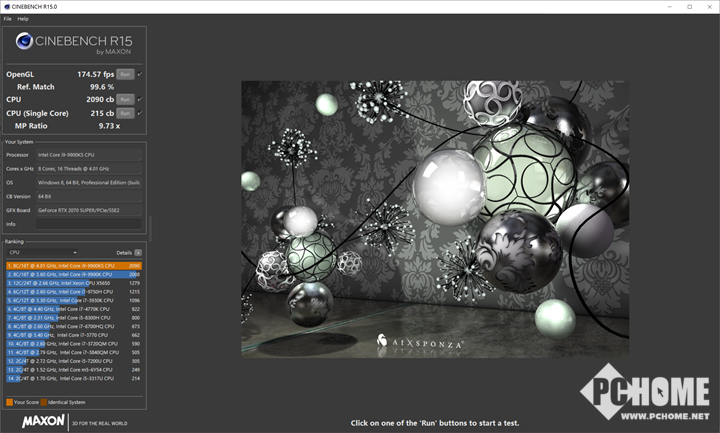The width and height of the screenshot is (720, 433).
Task: Open the CPU ranking type dropdown
Action: 42,253
